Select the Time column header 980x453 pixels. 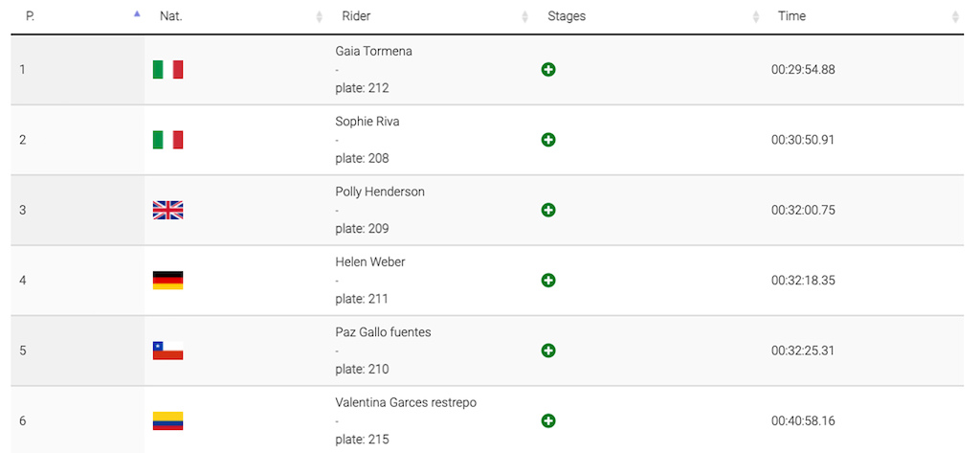click(791, 16)
